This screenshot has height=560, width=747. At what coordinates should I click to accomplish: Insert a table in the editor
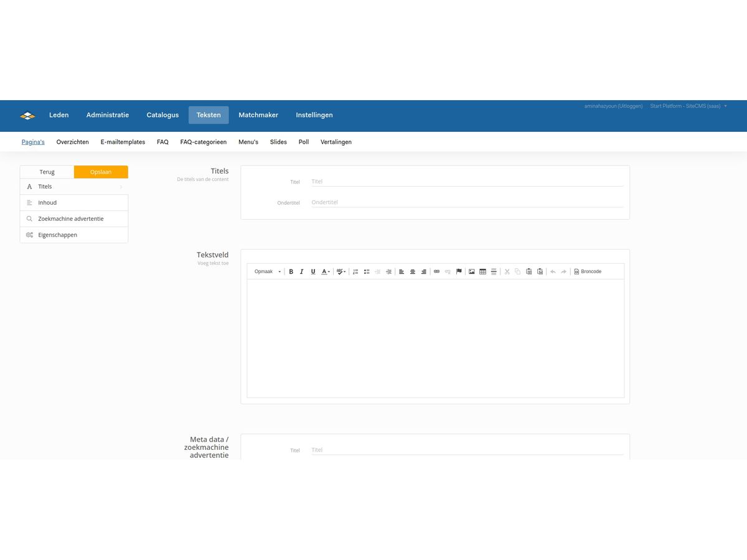482,272
